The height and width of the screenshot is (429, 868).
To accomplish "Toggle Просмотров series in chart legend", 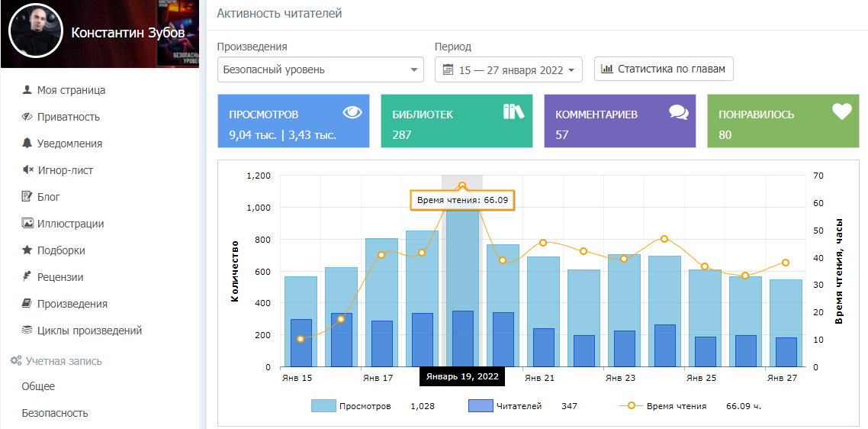I will [351, 406].
